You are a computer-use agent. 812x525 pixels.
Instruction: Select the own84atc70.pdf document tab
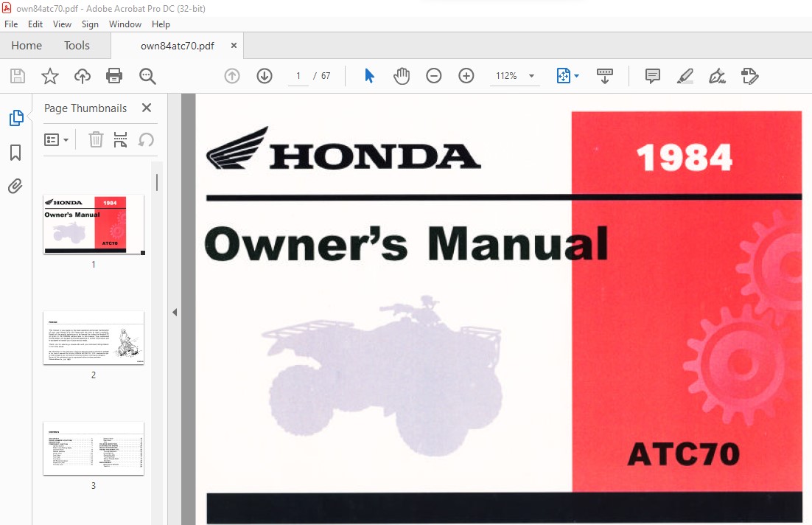click(x=177, y=46)
